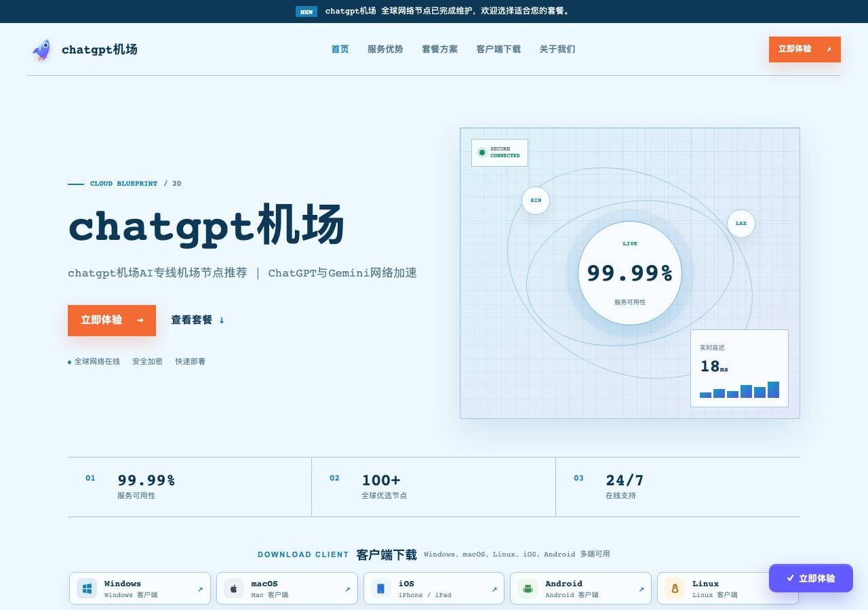Viewport: 868px width, 610px height.
Task: Click the arrow on the macOS card
Action: 347,589
